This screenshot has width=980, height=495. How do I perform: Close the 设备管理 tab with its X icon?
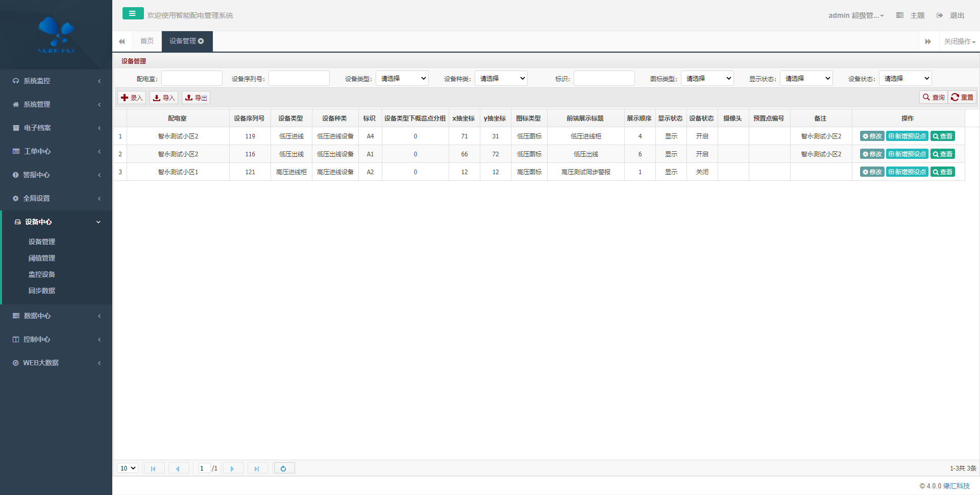[x=201, y=41]
